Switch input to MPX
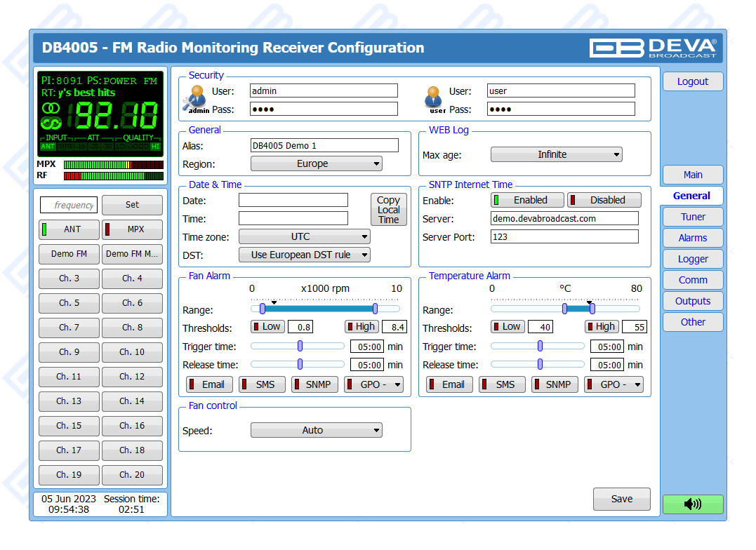 [132, 229]
